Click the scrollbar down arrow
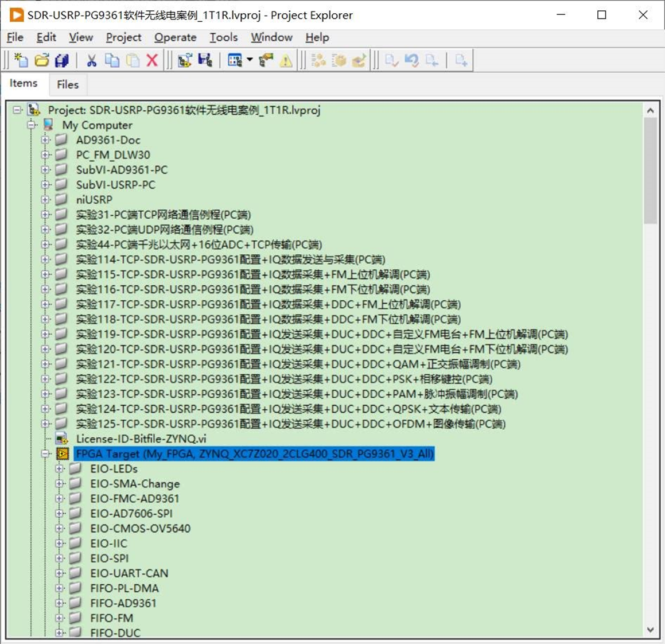Image resolution: width=665 pixels, height=644 pixels. (x=650, y=630)
